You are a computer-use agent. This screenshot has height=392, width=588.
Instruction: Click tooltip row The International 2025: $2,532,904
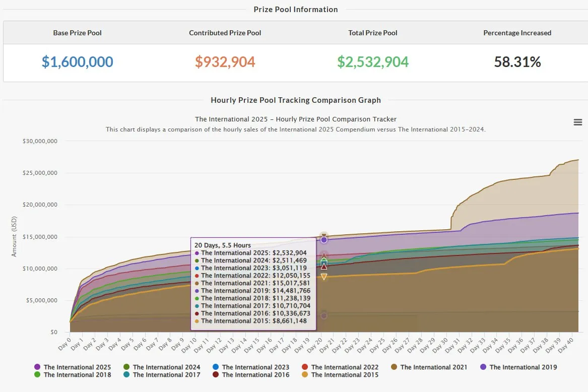250,253
